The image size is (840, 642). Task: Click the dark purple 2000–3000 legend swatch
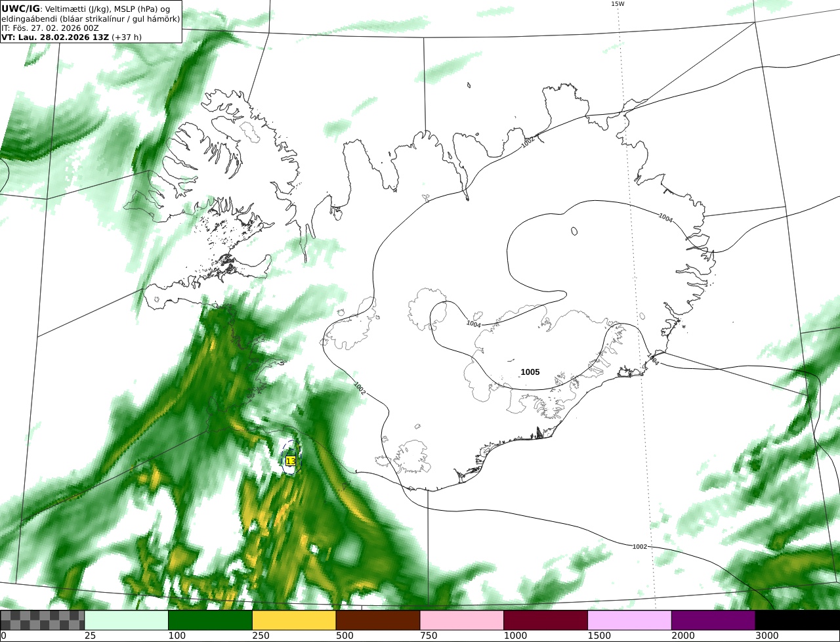point(713,620)
